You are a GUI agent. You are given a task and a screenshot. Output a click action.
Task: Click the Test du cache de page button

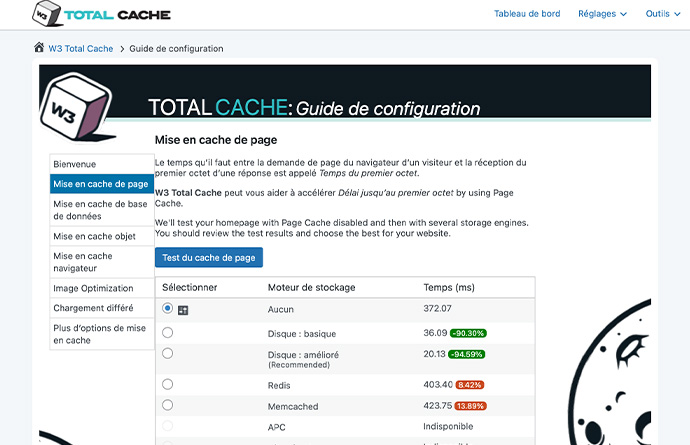pos(209,257)
